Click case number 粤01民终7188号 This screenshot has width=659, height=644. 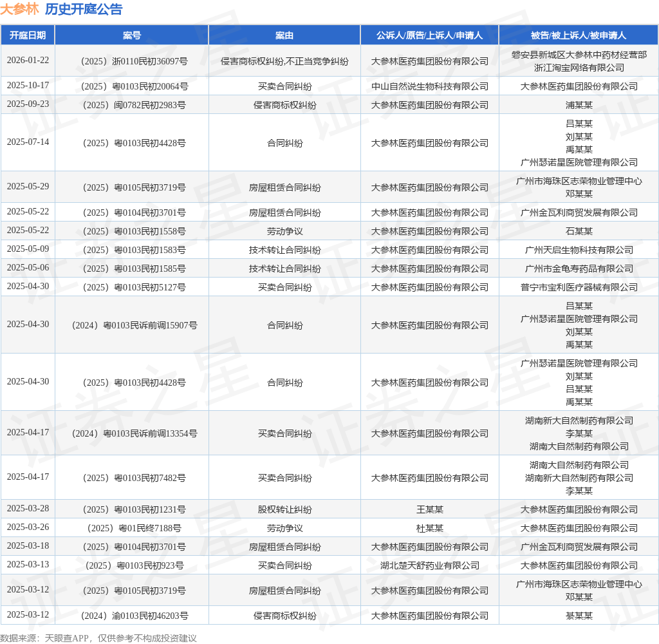(x=135, y=528)
